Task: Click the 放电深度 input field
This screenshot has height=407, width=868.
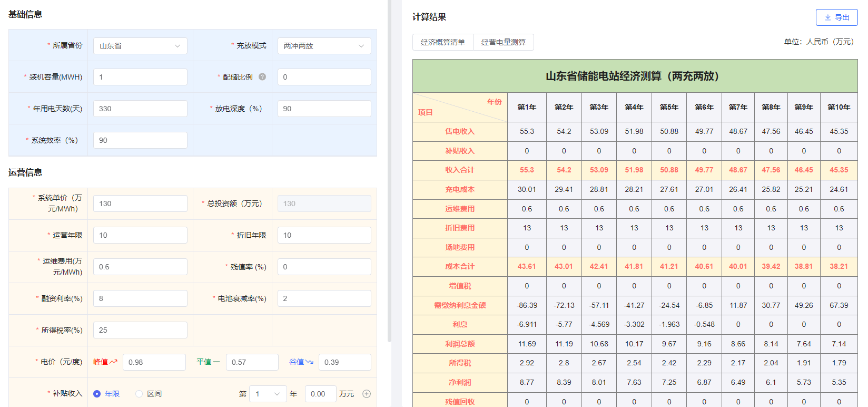Action: pyautogui.click(x=324, y=109)
